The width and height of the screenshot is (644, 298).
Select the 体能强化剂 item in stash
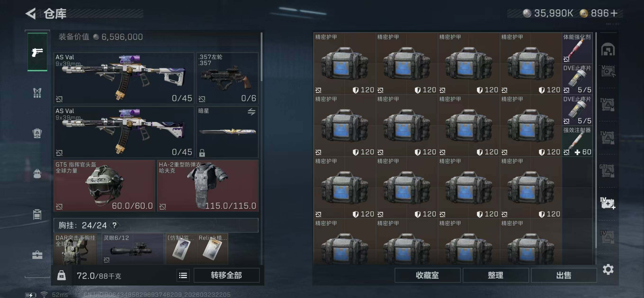(577, 48)
